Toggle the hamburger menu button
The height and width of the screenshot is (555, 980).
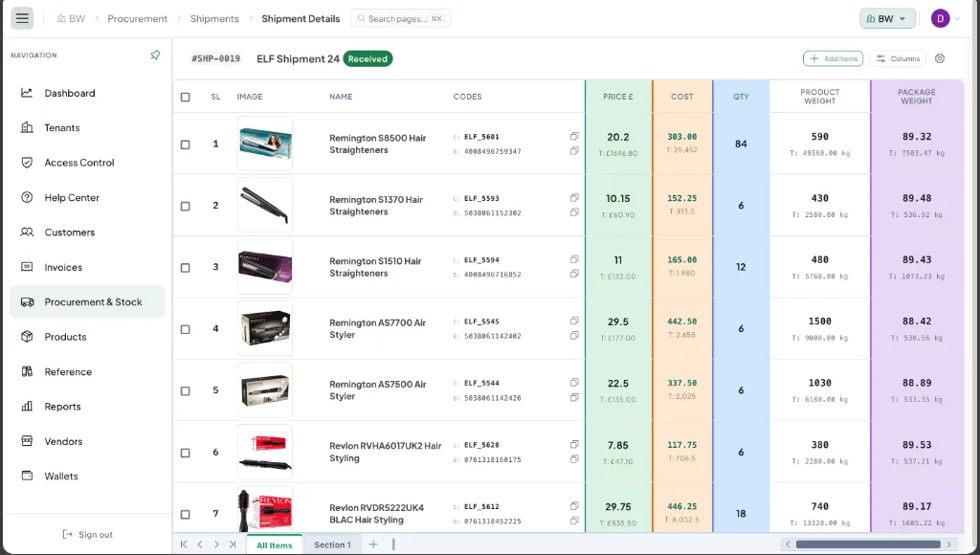pyautogui.click(x=22, y=18)
